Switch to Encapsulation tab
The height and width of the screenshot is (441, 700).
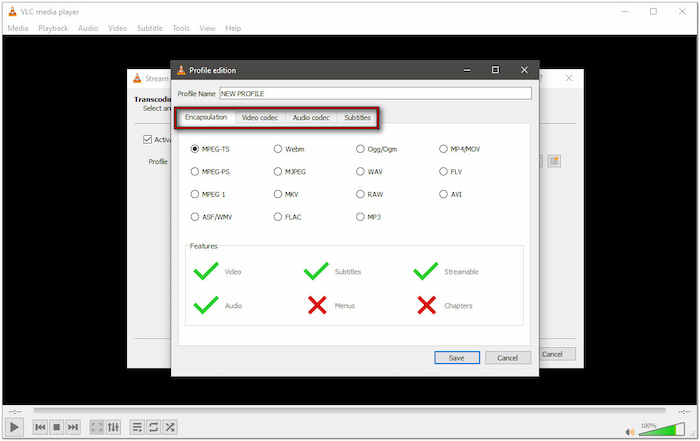pos(206,117)
